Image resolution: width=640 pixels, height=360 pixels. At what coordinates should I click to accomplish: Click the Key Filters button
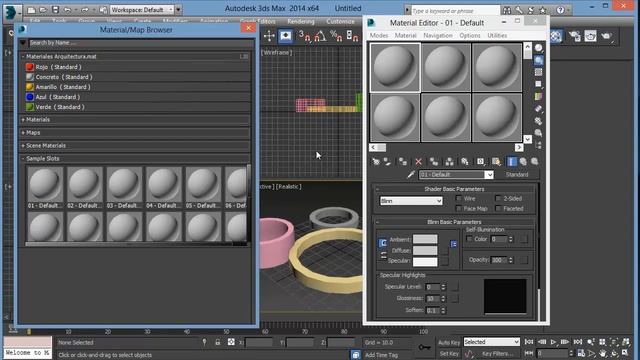(497, 353)
